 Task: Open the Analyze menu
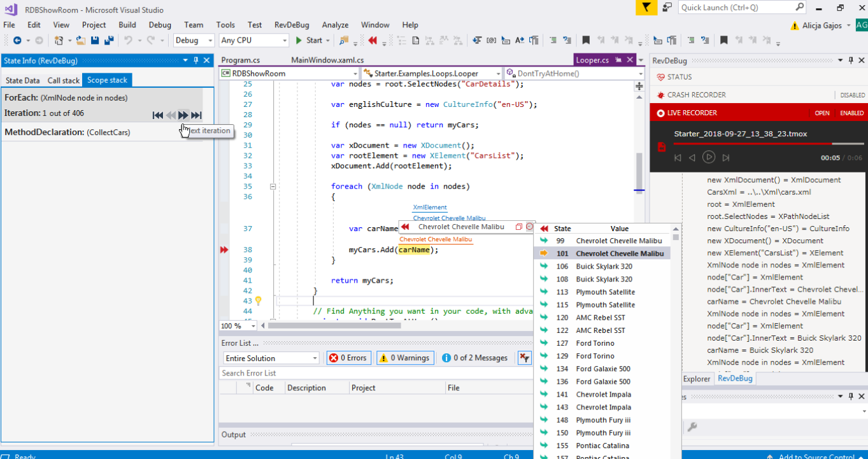click(335, 25)
